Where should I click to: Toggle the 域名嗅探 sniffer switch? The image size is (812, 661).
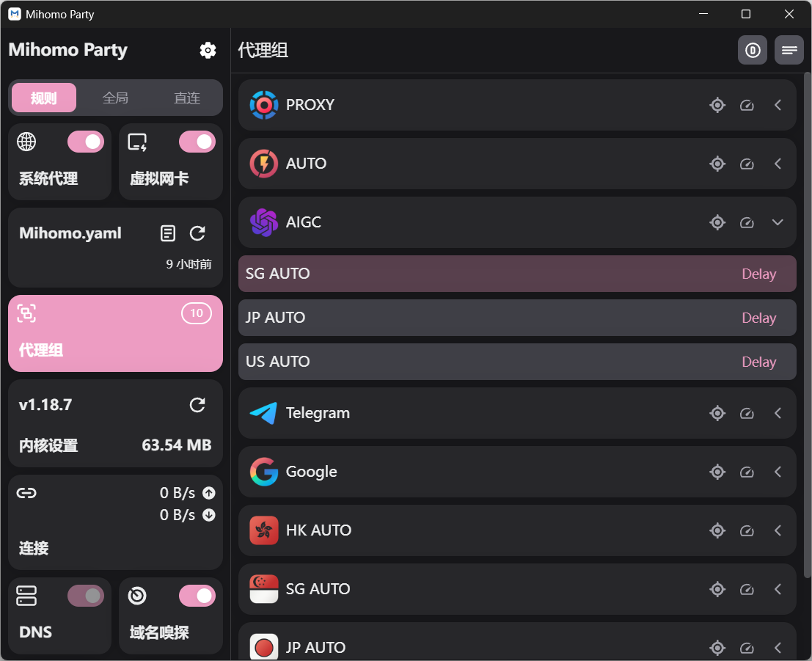coord(197,596)
